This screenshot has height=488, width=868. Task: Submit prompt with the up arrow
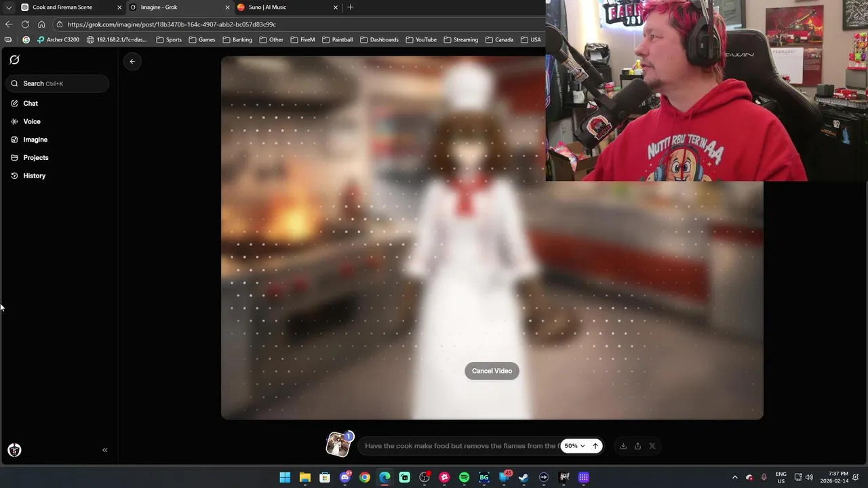(595, 446)
